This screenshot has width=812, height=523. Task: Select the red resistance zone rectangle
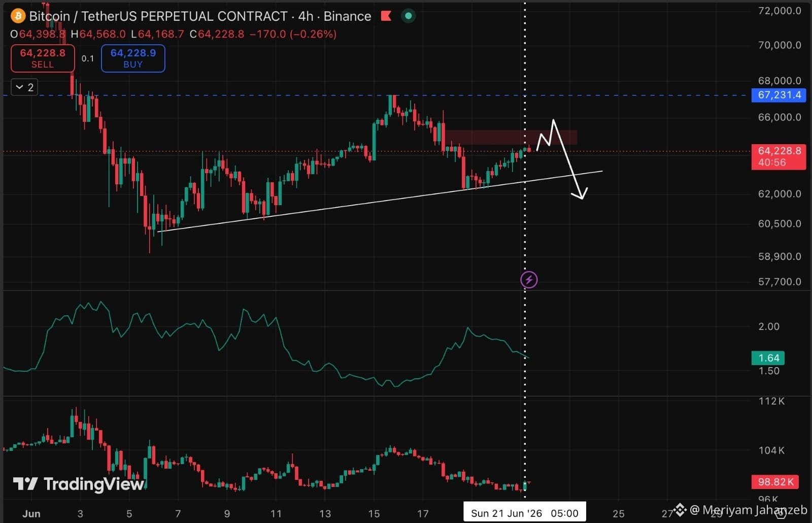tap(511, 138)
